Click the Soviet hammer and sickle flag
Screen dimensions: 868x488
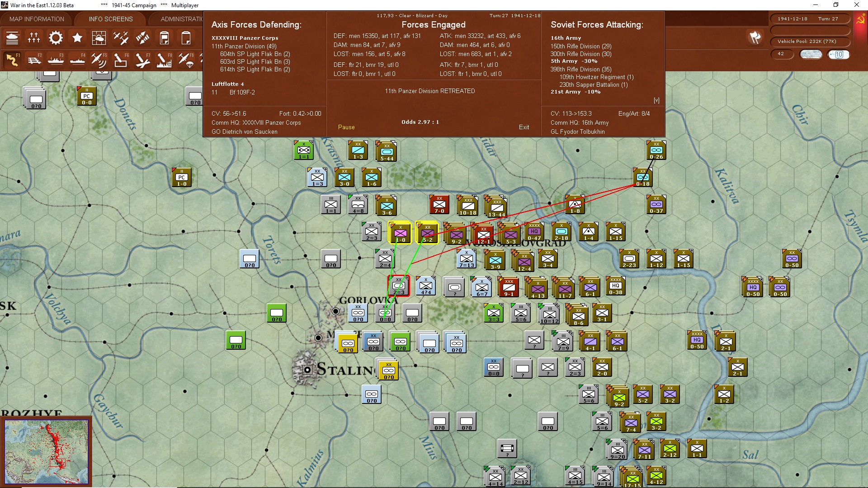click(861, 20)
